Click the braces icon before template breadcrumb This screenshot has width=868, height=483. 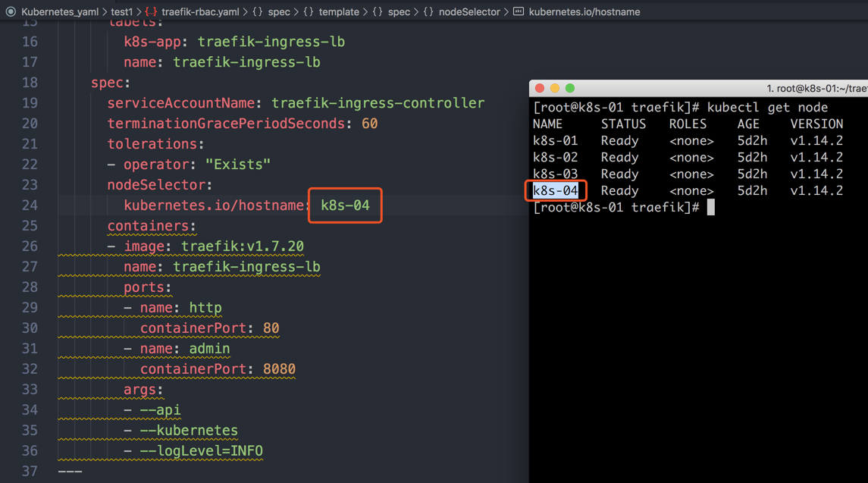[309, 11]
